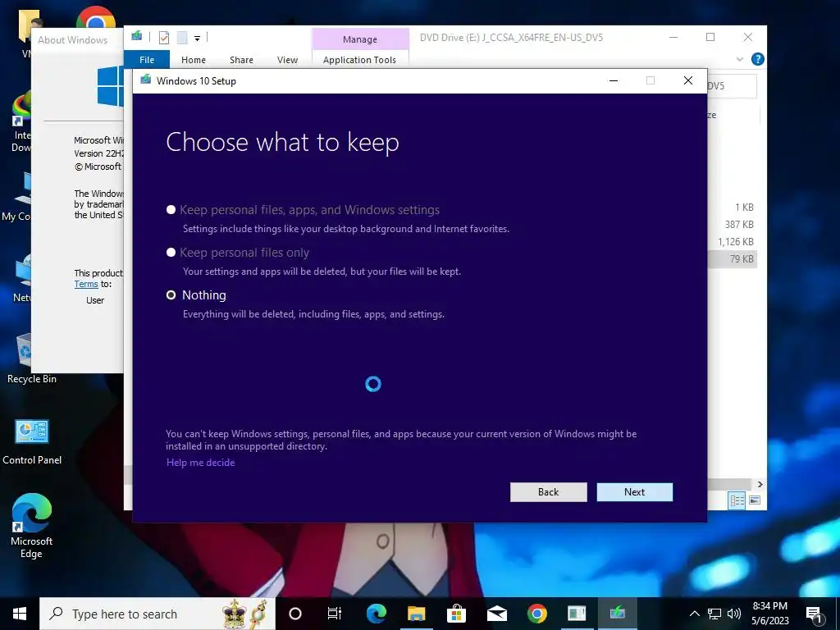Screen dimensions: 840x630
Task: Select the 1 KB file row
Action: click(732, 208)
